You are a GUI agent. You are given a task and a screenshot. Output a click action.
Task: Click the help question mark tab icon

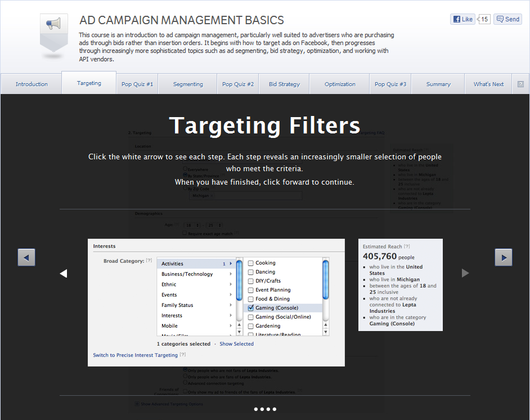520,84
